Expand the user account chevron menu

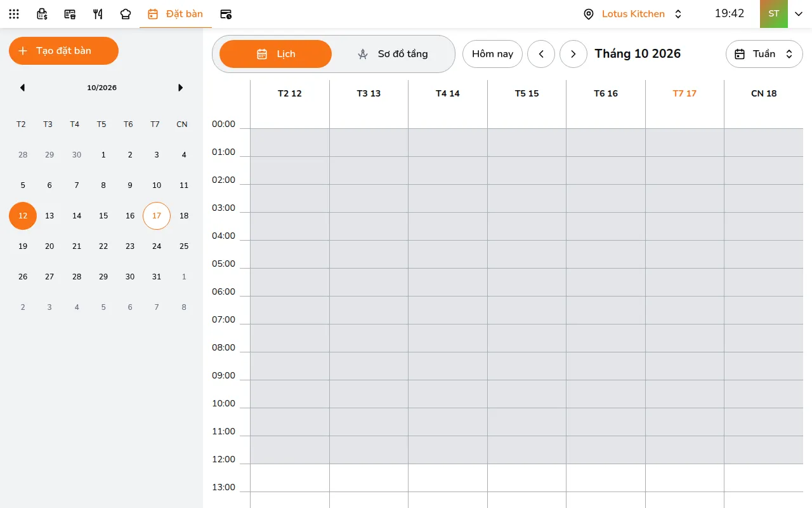point(799,14)
